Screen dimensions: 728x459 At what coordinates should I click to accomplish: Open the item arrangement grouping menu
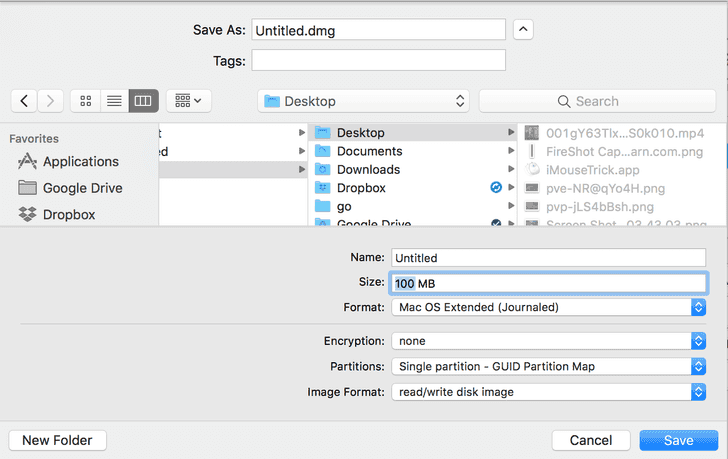pyautogui.click(x=188, y=101)
